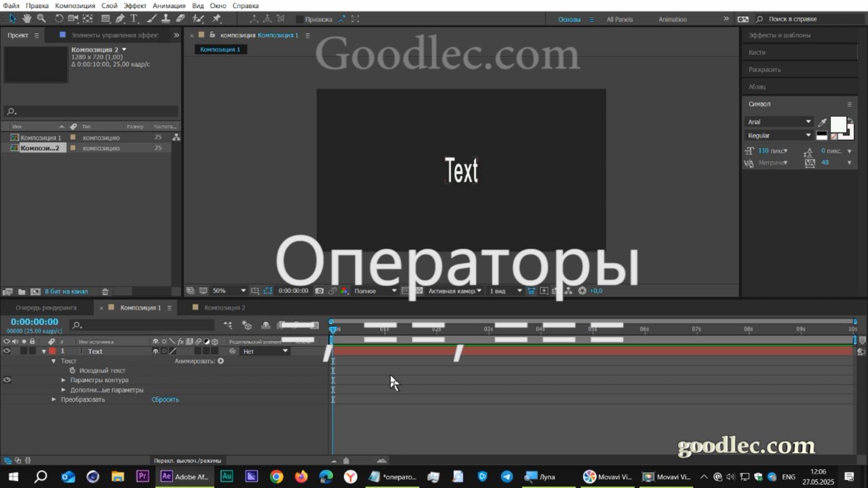Open the parent layer dropdown showing Нет
The width and height of the screenshot is (868, 488).
click(x=265, y=351)
